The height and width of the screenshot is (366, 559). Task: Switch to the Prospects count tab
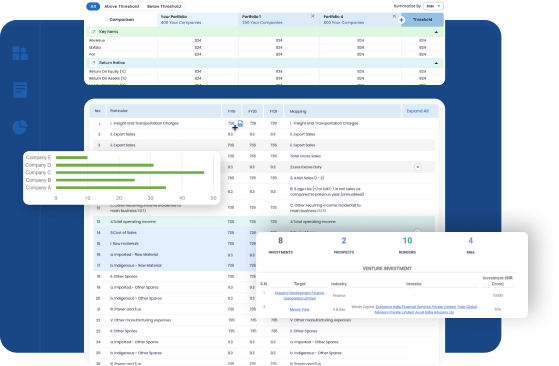(344, 245)
